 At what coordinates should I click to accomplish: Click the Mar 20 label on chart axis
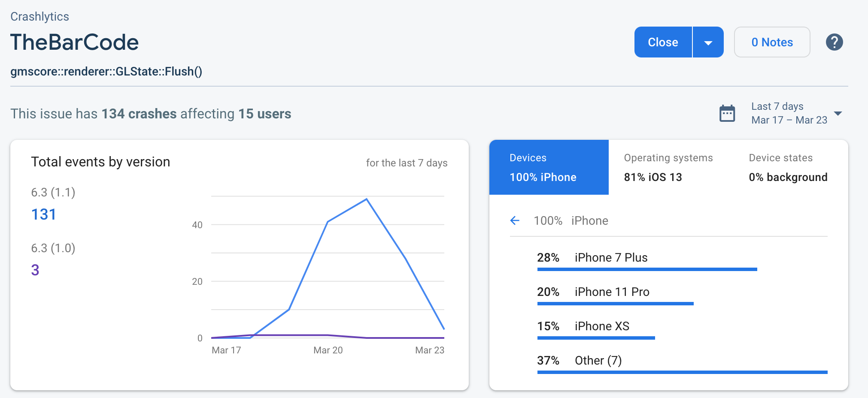[328, 350]
